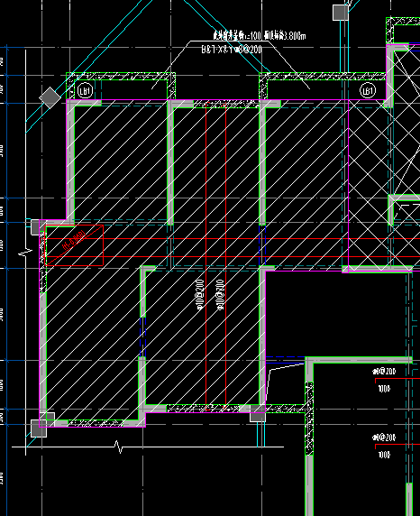Viewport: 420px width, 516px height.
Task: Click the upper 1000 dimension text
Action: pos(384,389)
